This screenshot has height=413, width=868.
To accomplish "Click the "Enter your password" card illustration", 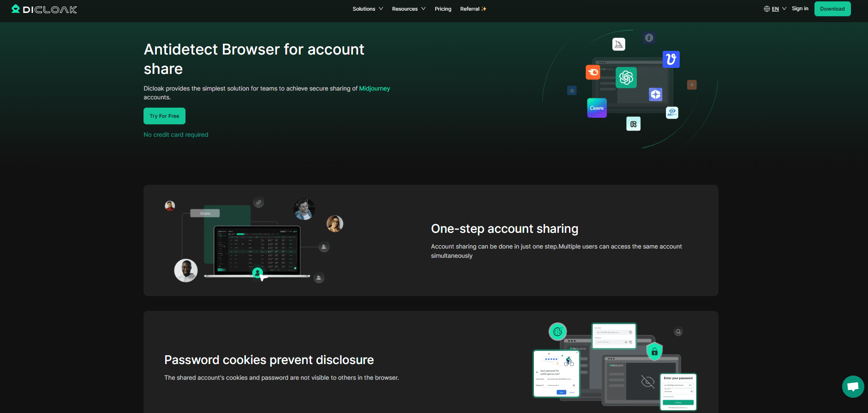I will (678, 392).
